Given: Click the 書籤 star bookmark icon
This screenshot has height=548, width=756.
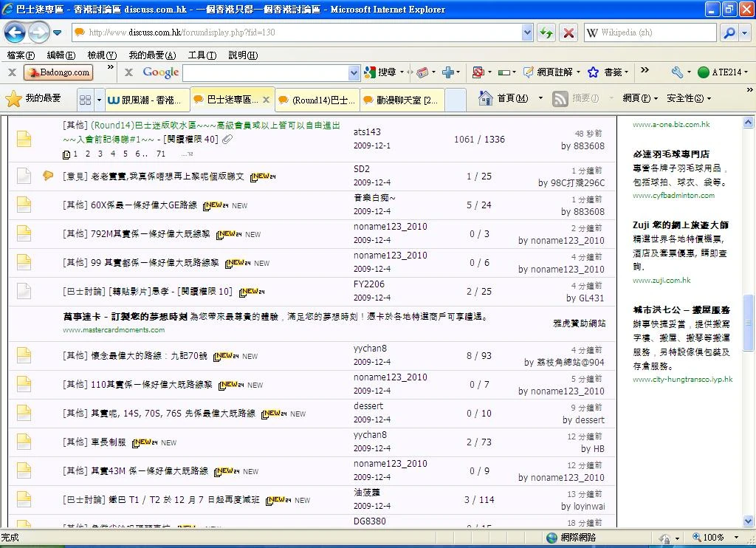Looking at the screenshot, I should point(593,72).
